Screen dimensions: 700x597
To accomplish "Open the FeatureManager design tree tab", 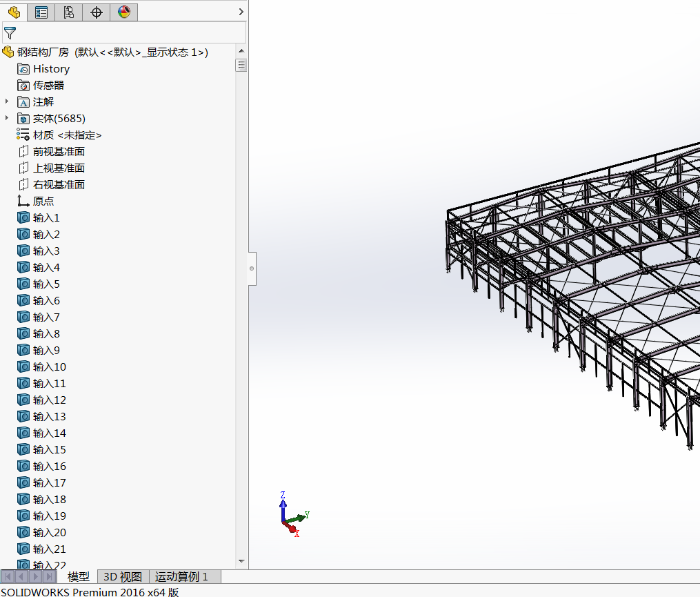I will [14, 12].
